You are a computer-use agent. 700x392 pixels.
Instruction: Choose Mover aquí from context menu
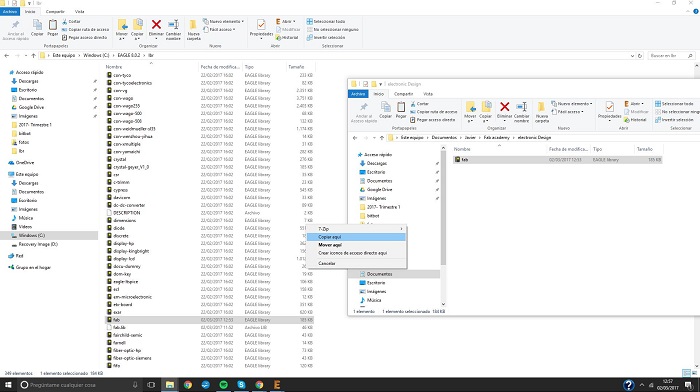coord(357,245)
